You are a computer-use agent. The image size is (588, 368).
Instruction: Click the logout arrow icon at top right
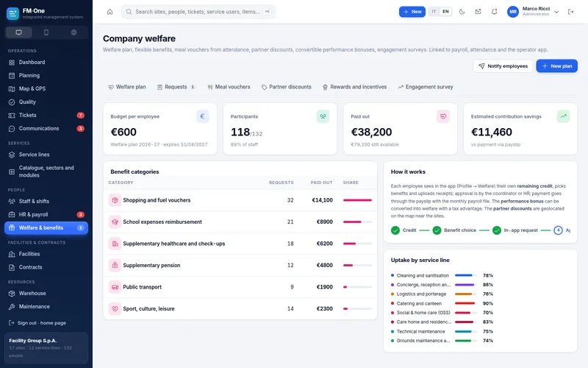coord(571,12)
